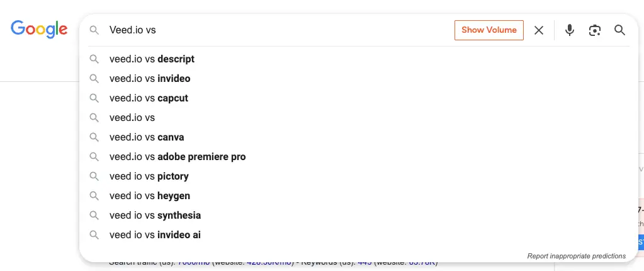This screenshot has height=271, width=644.
Task: Click the Google logo
Action: (39, 29)
